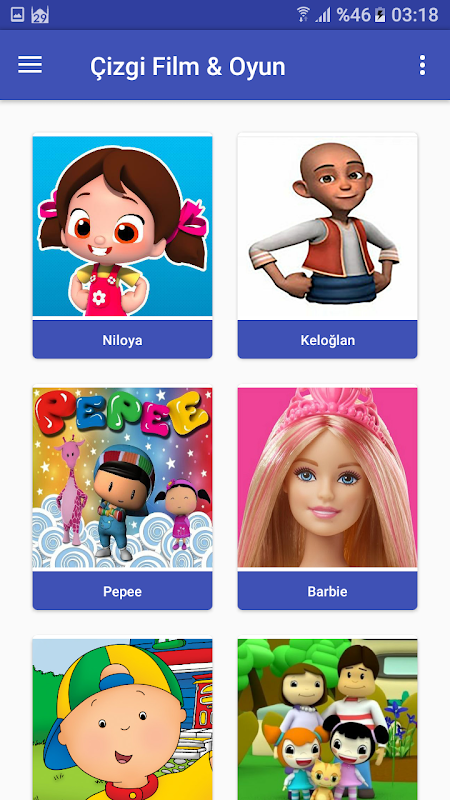Tap the signal strength icon
Screen dimensions: 450x800
click(x=322, y=15)
